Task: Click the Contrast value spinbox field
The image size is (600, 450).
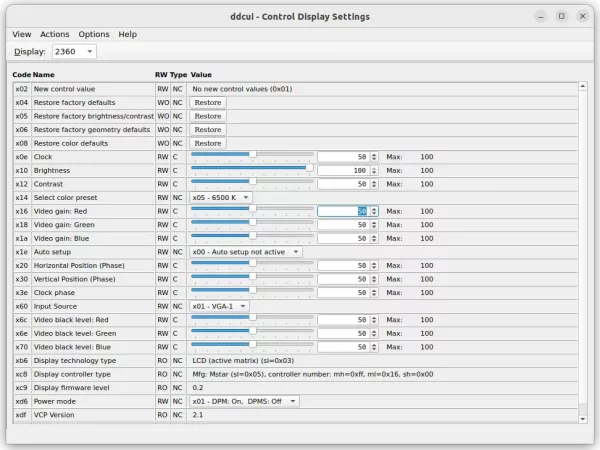Action: point(344,184)
